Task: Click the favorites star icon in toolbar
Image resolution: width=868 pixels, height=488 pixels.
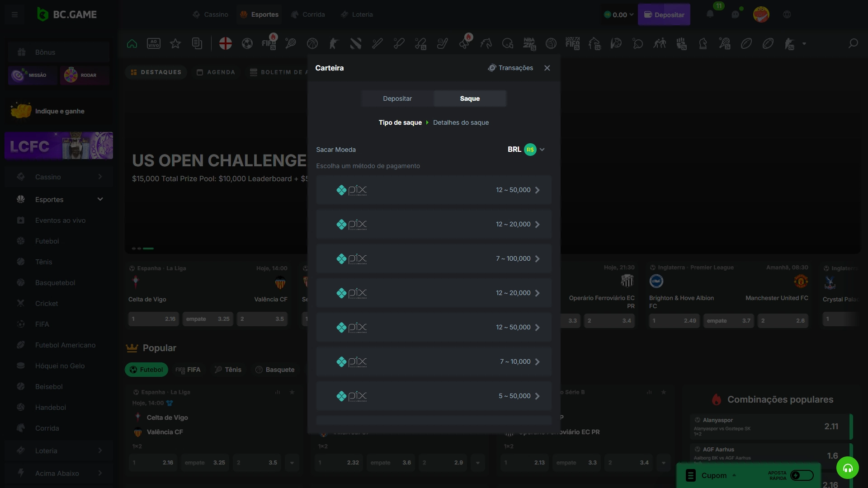Action: [x=175, y=44]
